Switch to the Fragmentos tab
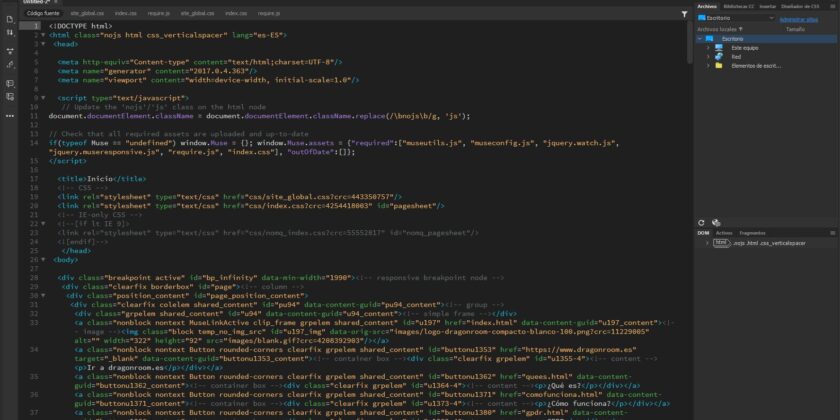The width and height of the screenshot is (840, 420). tap(752, 233)
